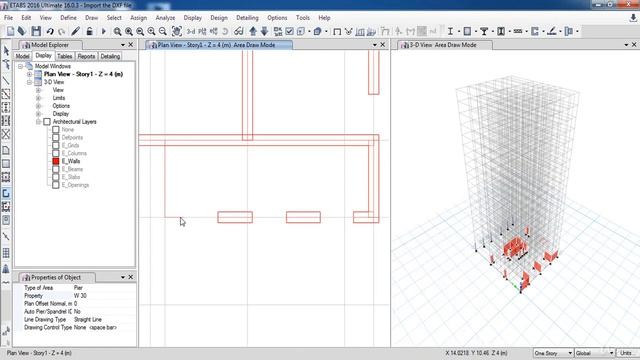This screenshot has height=360, width=640.
Task: Open Model Explorer panel dropdown arrow
Action: pyautogui.click(x=123, y=45)
